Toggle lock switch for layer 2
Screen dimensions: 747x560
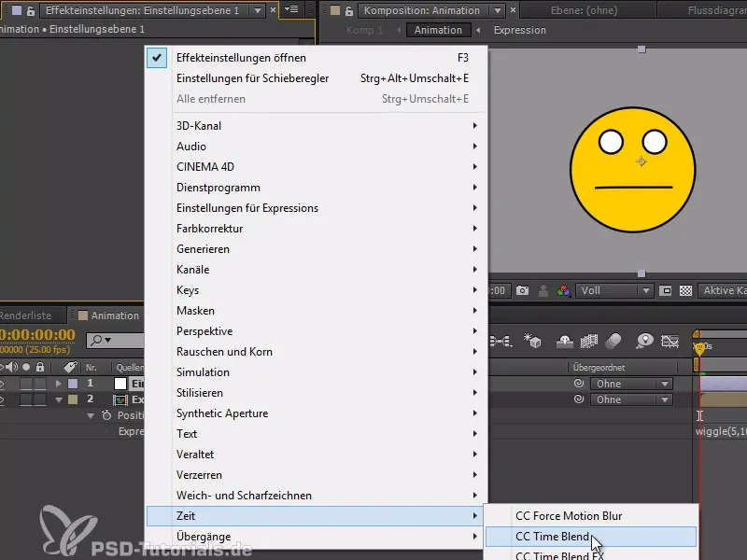point(40,399)
